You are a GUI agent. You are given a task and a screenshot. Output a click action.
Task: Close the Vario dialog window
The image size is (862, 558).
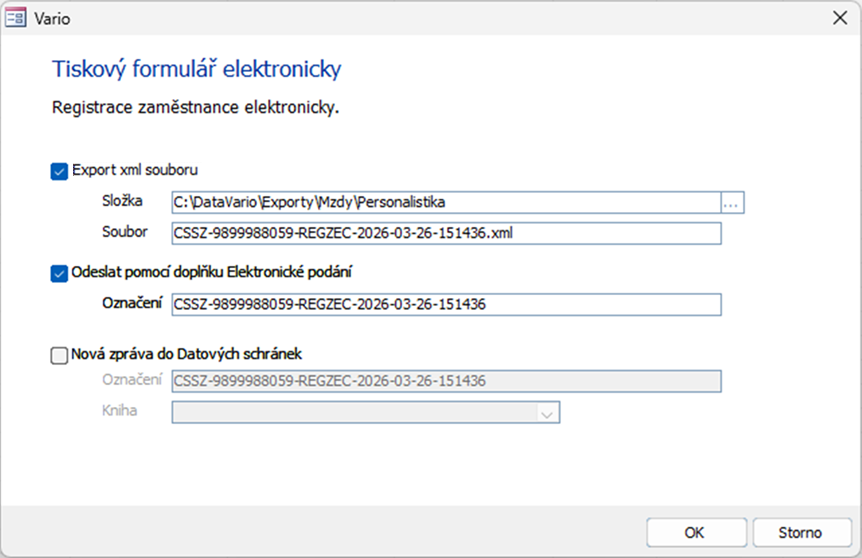[839, 18]
